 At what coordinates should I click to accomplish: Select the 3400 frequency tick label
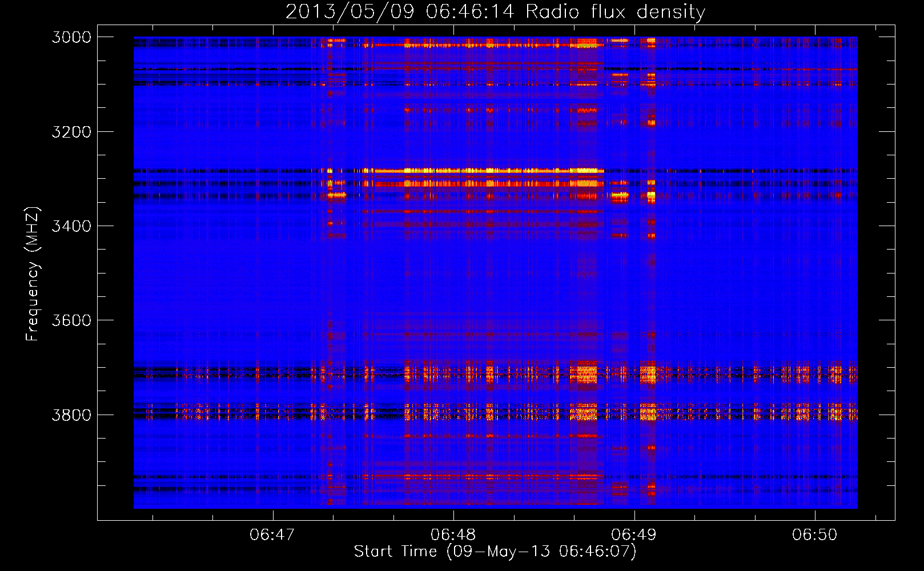[x=71, y=226]
